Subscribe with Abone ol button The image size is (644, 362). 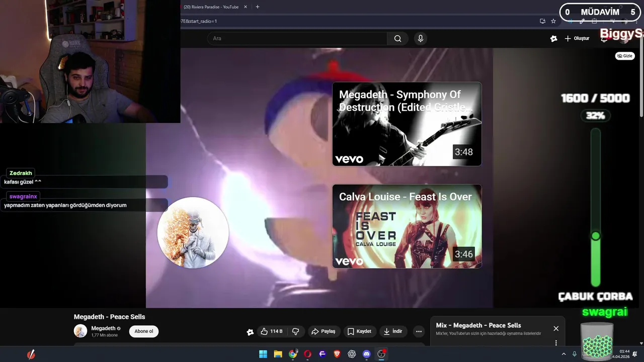[144, 331]
